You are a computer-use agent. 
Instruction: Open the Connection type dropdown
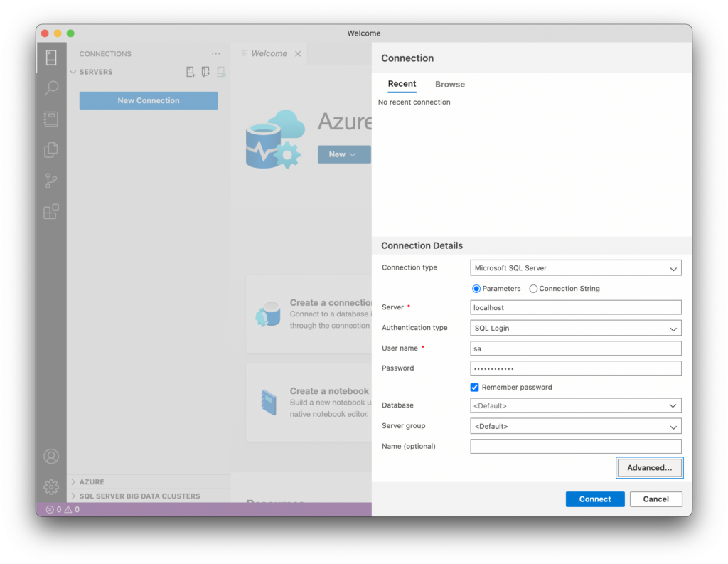click(x=575, y=268)
